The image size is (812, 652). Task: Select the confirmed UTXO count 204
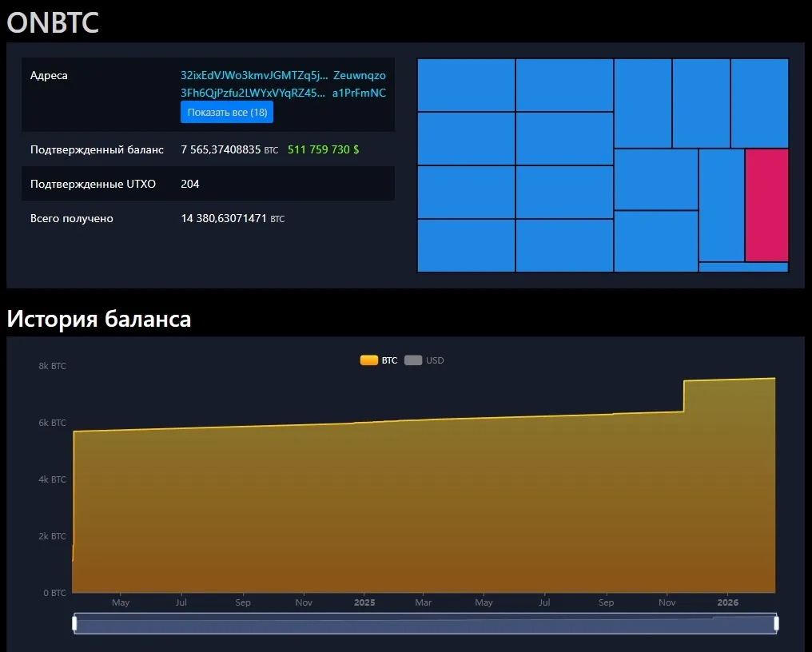190,184
